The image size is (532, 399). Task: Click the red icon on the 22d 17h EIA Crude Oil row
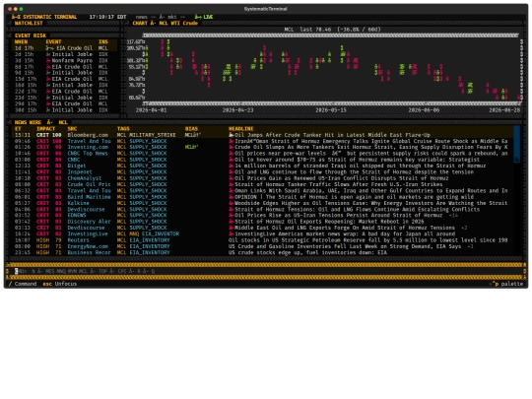(48, 92)
